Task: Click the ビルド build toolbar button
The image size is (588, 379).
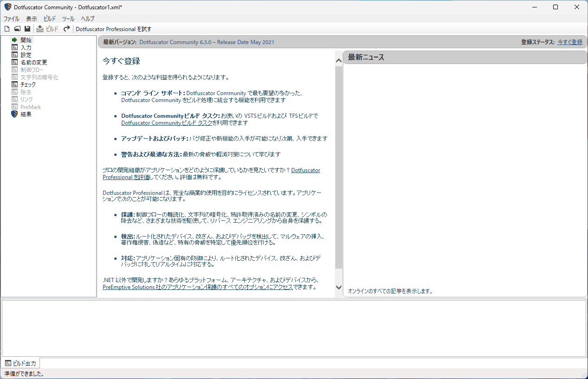Action: [x=47, y=29]
